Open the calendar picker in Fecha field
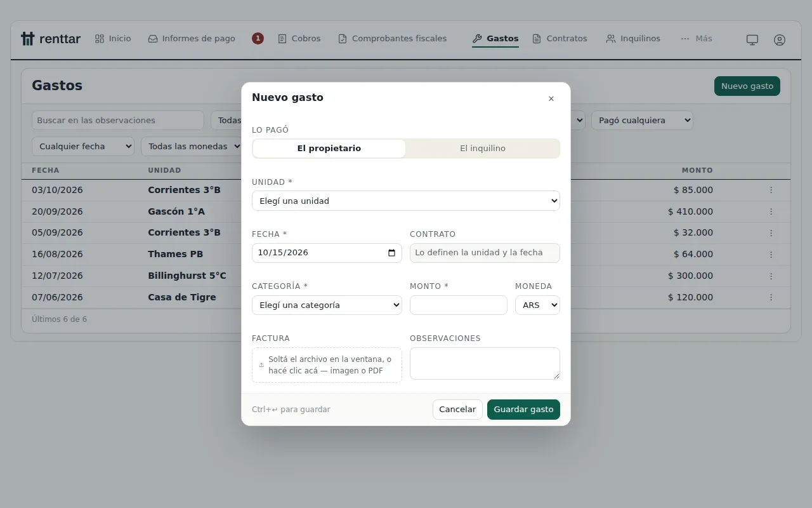This screenshot has width=812, height=508. [x=391, y=253]
